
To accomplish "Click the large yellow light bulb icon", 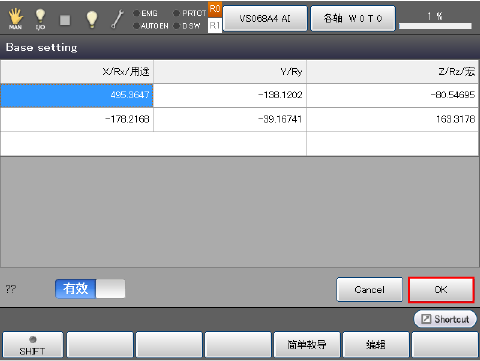I will point(92,19).
